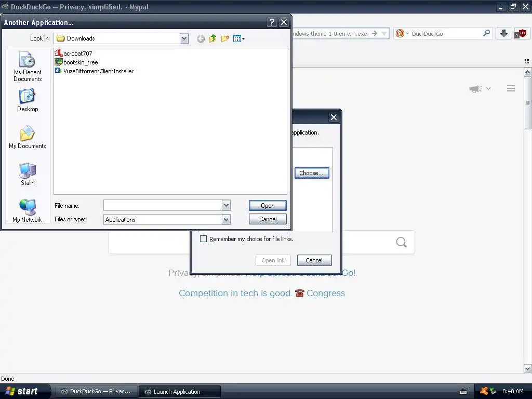The height and width of the screenshot is (399, 532).
Task: Expand the File name dropdown arrow
Action: click(227, 205)
